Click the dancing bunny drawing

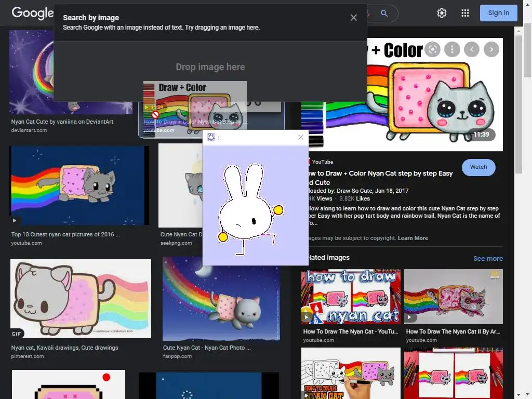[250, 209]
